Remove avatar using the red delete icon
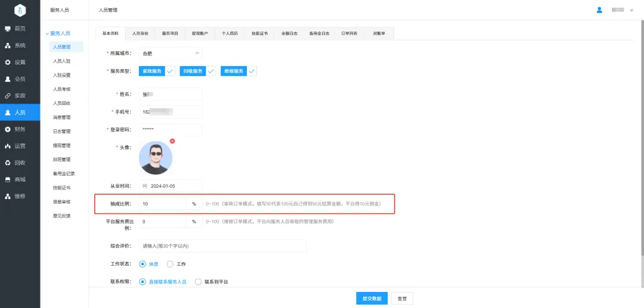 pos(172,141)
